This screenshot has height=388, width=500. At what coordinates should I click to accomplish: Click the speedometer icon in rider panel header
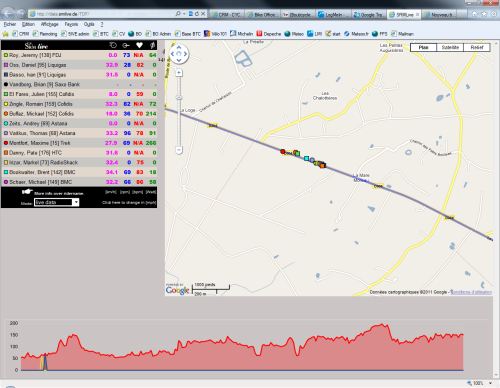113,45
